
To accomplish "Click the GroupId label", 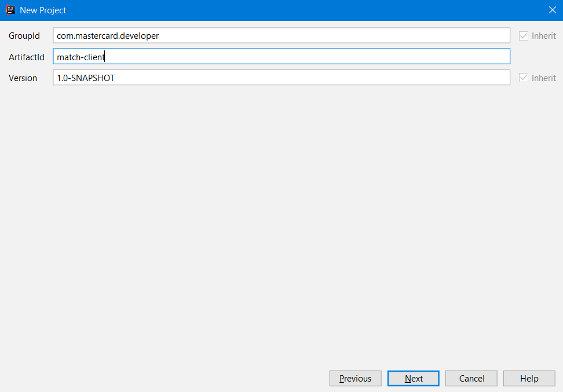I will 24,36.
